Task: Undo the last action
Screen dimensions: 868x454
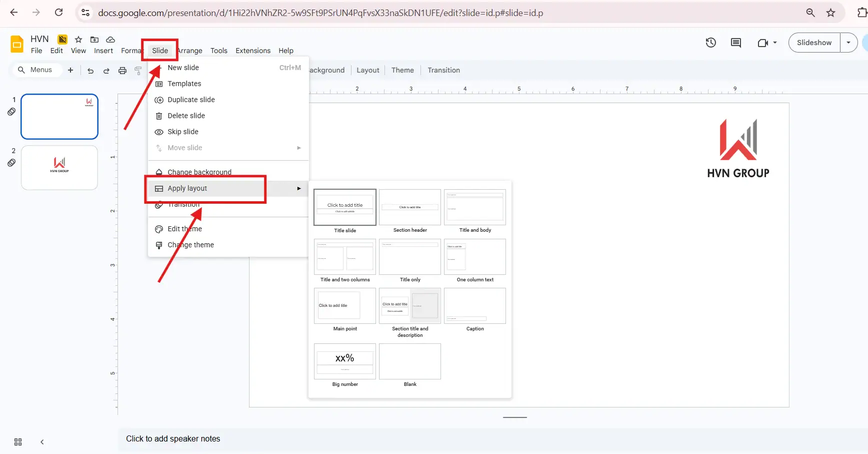Action: pyautogui.click(x=90, y=70)
